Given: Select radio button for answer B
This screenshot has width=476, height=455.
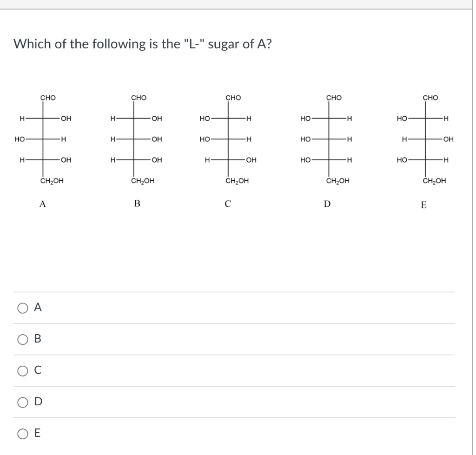Looking at the screenshot, I should (x=22, y=339).
